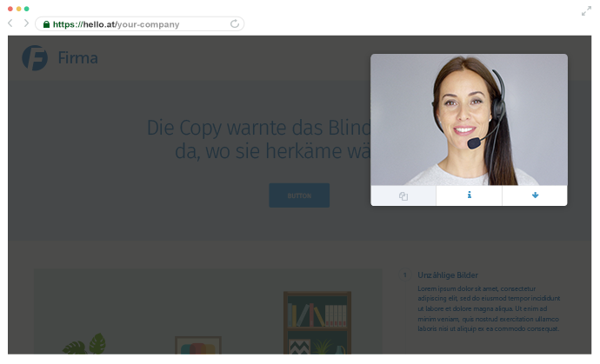600x364 pixels.
Task: Click the reload icon in the address bar
Action: (235, 23)
